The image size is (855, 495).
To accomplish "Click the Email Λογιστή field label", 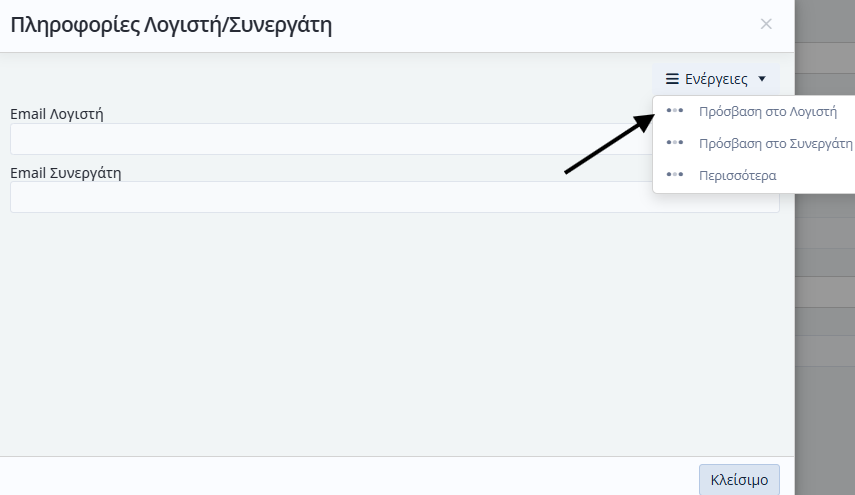I will click(57, 113).
